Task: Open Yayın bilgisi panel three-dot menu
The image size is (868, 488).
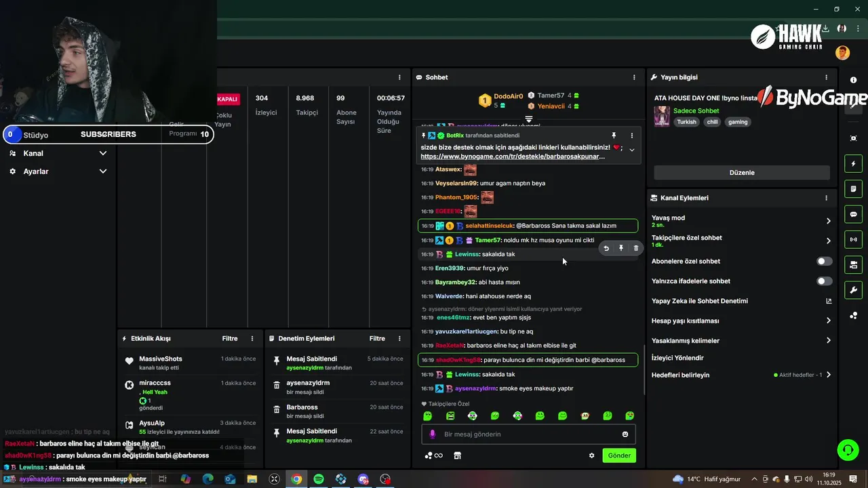Action: 826,77
